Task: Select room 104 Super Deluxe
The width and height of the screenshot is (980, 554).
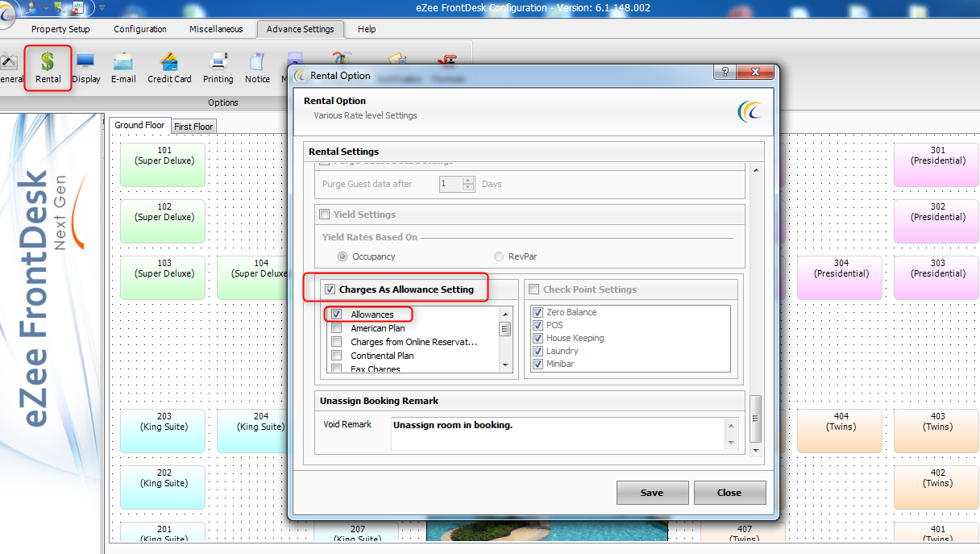Action: (252, 278)
